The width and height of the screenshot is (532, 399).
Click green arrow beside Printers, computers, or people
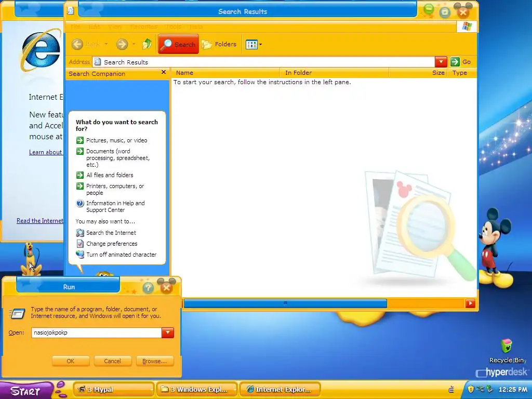[79, 186]
